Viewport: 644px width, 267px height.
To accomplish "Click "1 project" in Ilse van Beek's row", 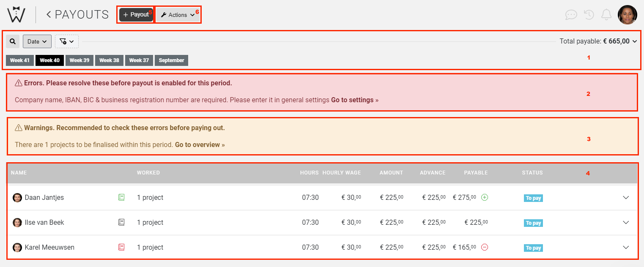I will [x=150, y=222].
